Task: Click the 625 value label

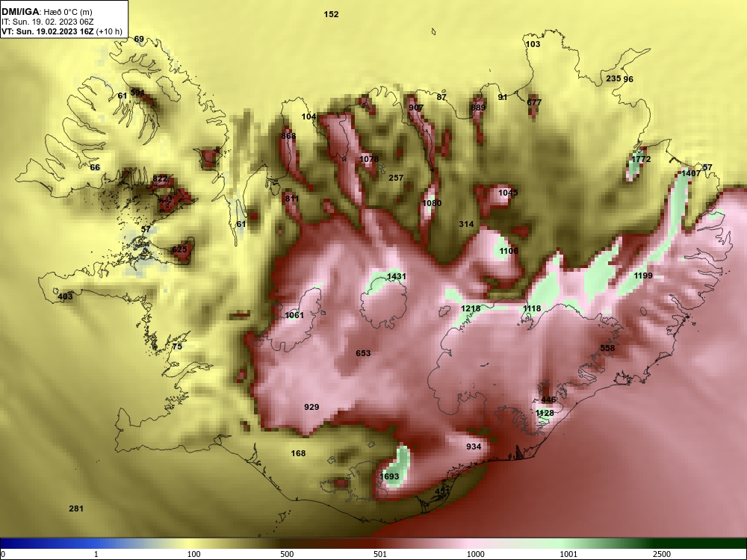Action: (179, 249)
